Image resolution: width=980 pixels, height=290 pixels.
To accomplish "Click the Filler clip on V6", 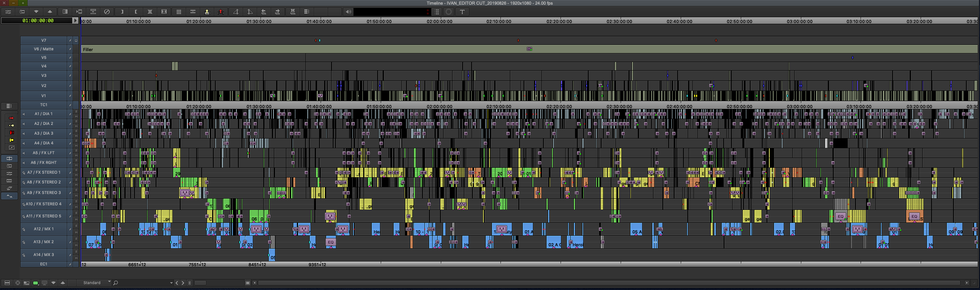I will click(x=529, y=49).
